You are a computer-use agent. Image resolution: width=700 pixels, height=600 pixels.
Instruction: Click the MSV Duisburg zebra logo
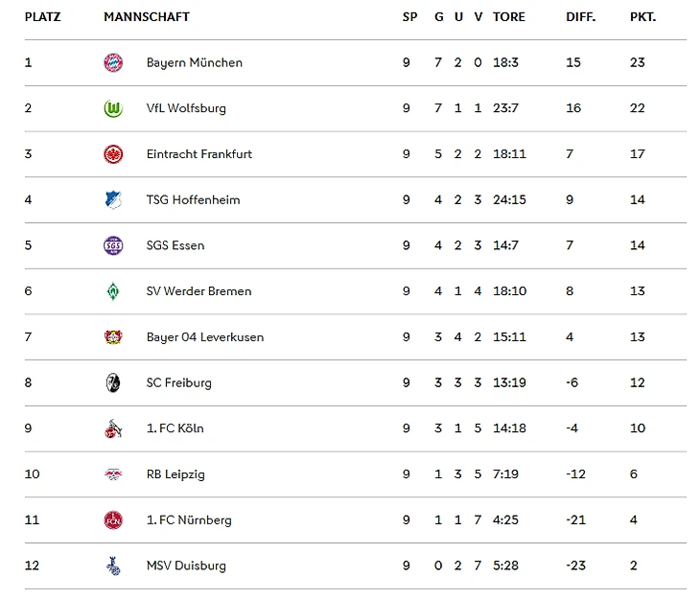coord(113,565)
